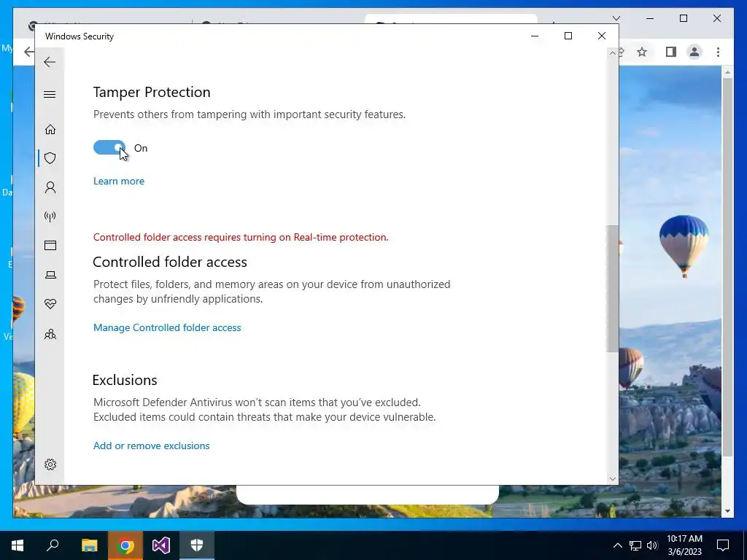Maximize the Windows Security window

[x=568, y=36]
